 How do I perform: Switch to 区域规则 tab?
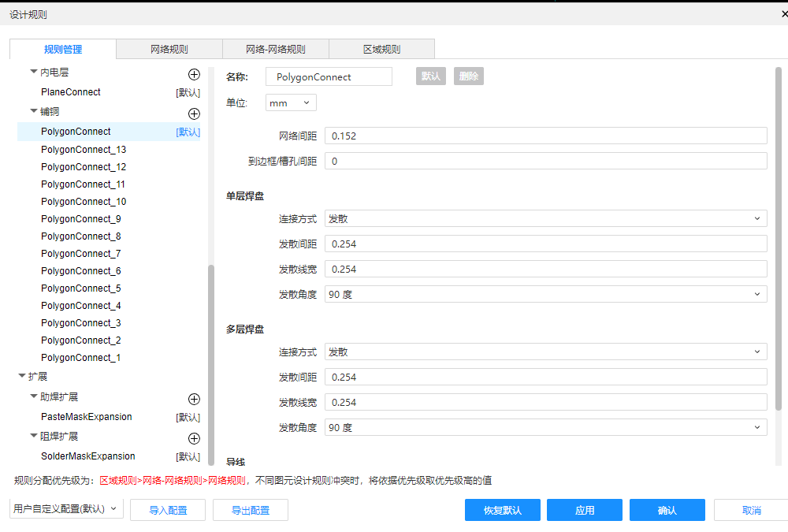click(x=381, y=49)
